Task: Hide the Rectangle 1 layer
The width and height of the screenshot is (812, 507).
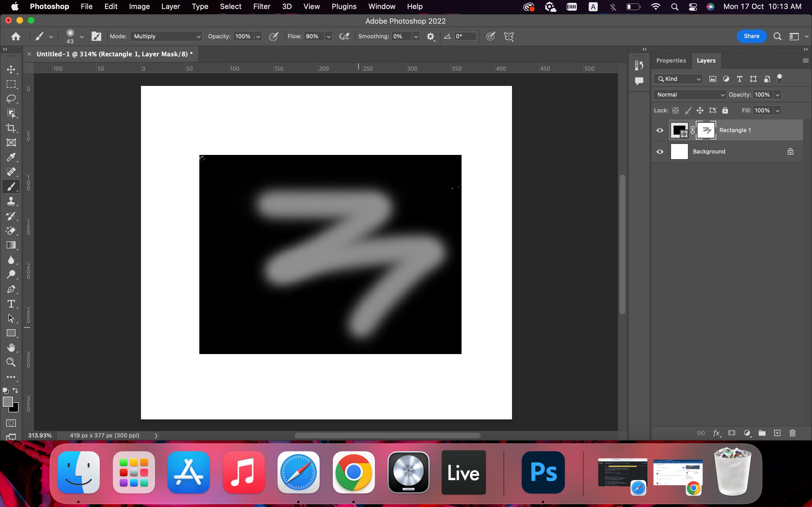Action: click(660, 130)
